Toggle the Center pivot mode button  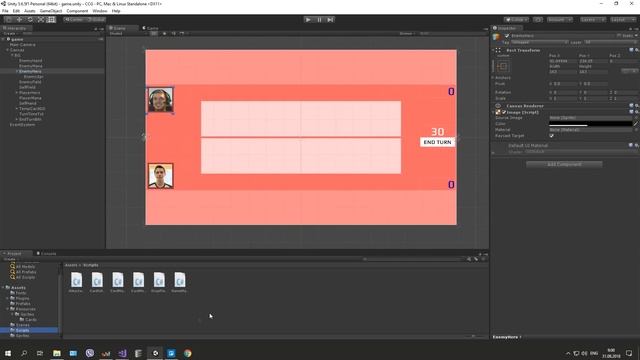(x=74, y=20)
